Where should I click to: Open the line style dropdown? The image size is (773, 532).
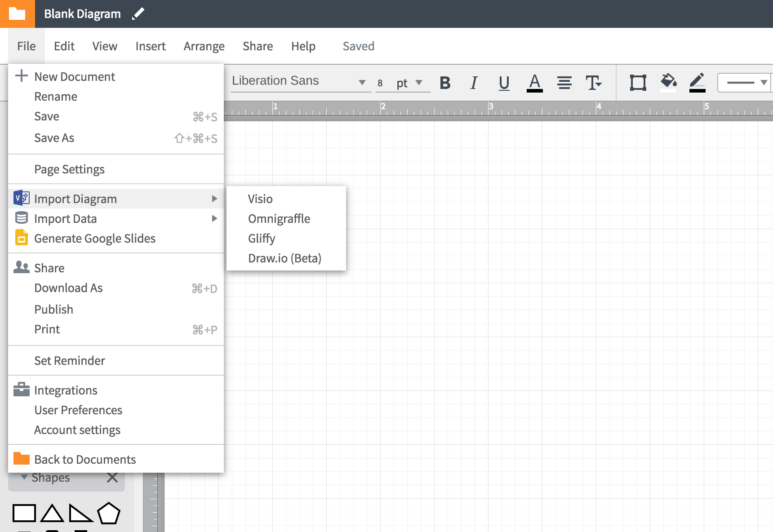tap(745, 83)
